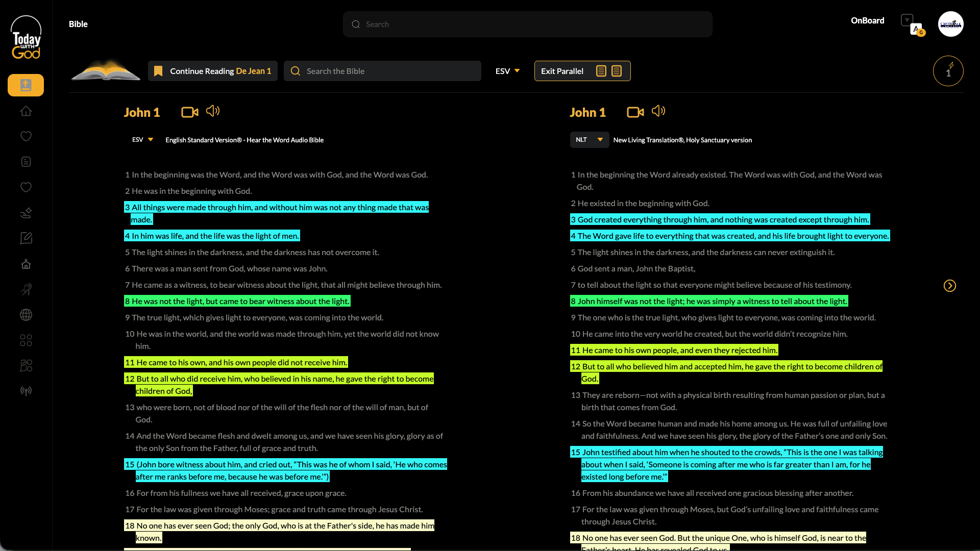Screen dimensions: 980x551
Task: Select NLT verse 10 'He came into the very world'
Action: click(709, 334)
